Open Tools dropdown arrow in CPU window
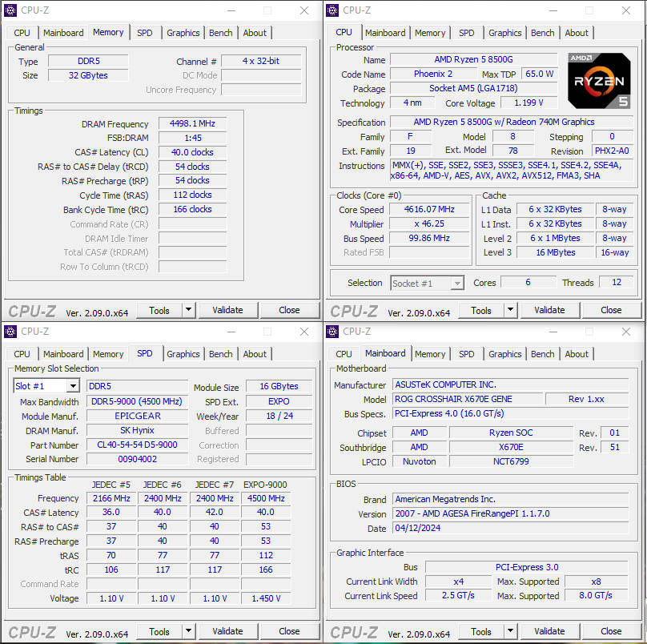Viewport: 647px width, 644px height. coord(510,310)
